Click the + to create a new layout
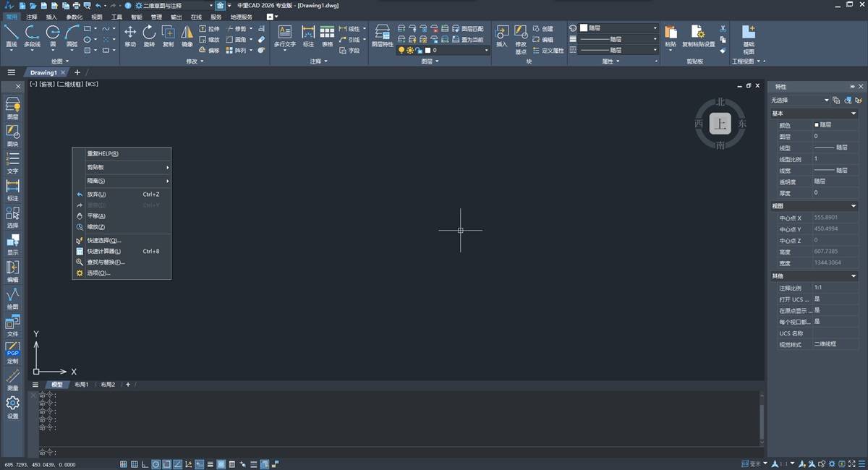868x470 pixels. click(x=128, y=384)
